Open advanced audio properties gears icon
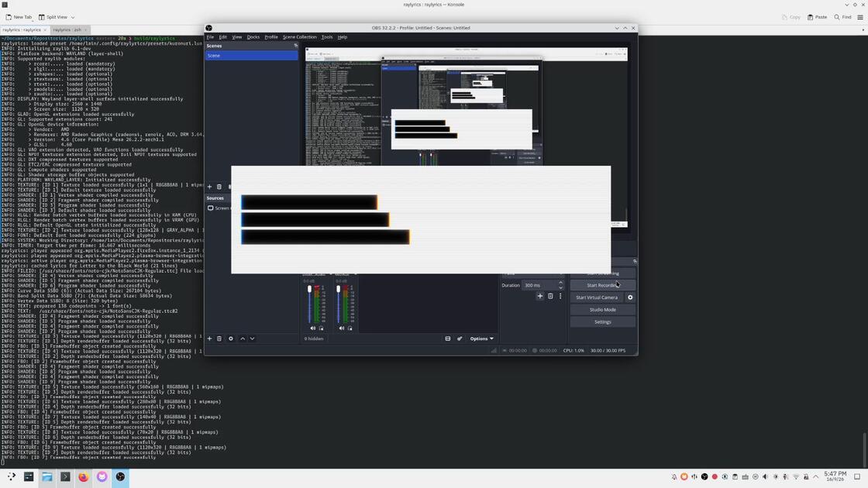The width and height of the screenshot is (868, 488). coord(460,339)
